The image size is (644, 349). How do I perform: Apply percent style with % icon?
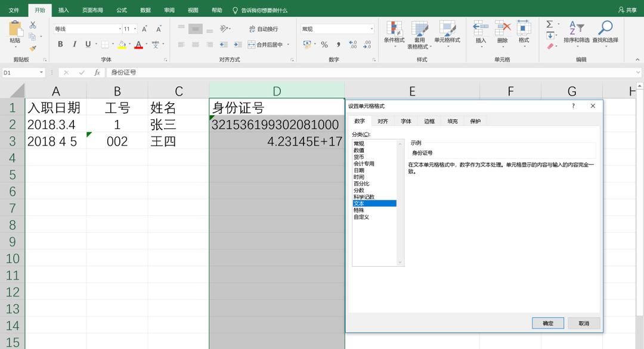click(324, 44)
